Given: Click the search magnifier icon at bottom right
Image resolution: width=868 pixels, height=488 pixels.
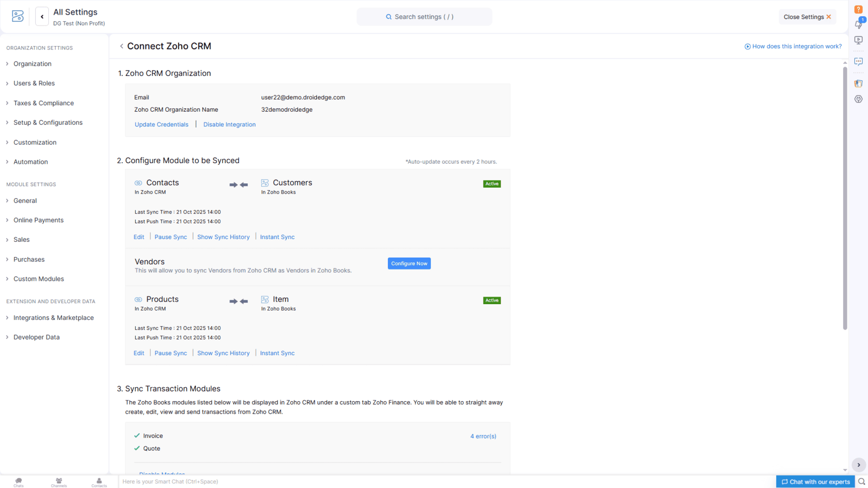Looking at the screenshot, I should click(861, 481).
